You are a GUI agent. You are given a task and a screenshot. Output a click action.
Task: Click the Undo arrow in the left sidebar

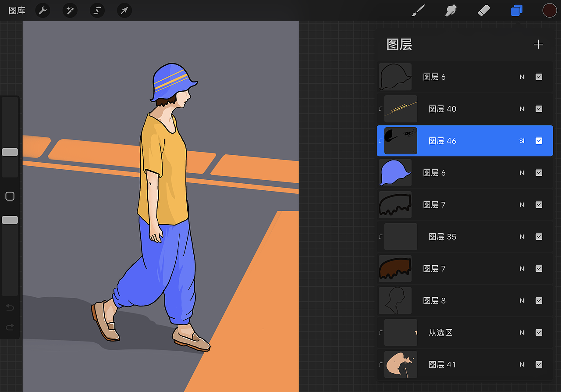[10, 307]
